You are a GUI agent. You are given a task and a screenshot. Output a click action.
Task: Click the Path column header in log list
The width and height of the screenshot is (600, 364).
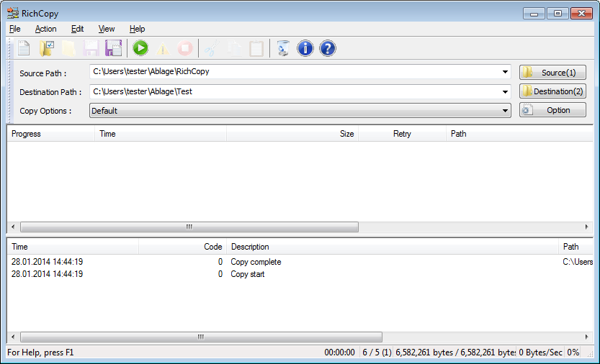[x=576, y=247]
